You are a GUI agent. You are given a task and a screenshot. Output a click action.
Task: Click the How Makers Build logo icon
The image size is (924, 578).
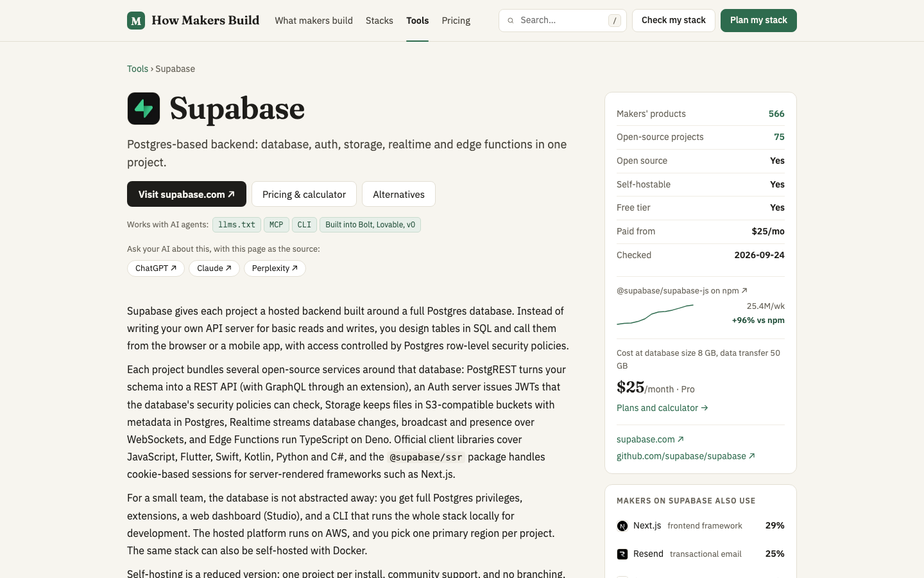[136, 21]
